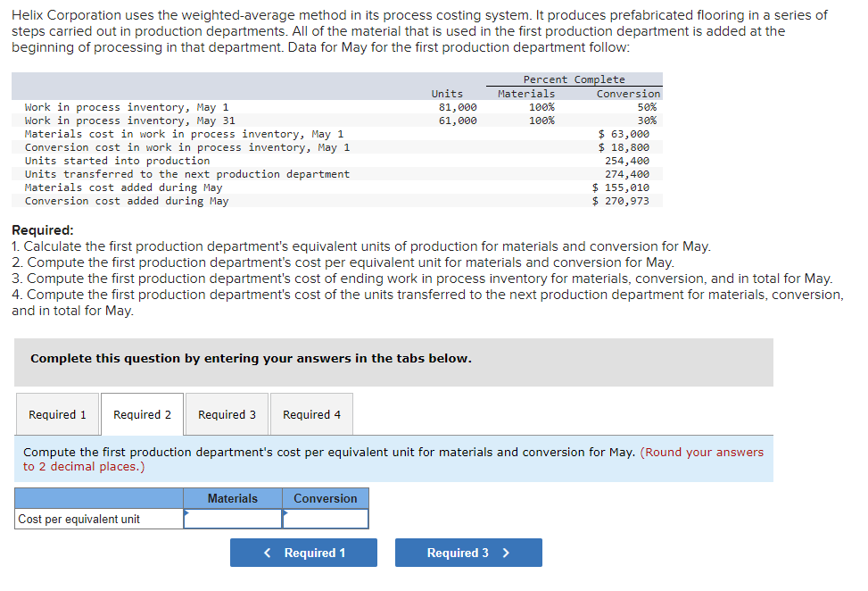Click 'Work in process inventory, May 31' row label

pyautogui.click(x=130, y=121)
